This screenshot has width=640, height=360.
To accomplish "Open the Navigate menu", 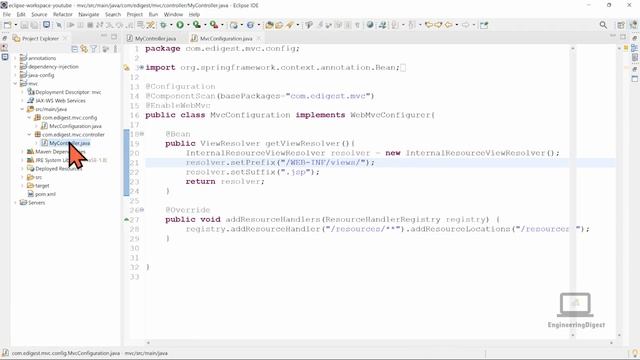I will tap(89, 14).
